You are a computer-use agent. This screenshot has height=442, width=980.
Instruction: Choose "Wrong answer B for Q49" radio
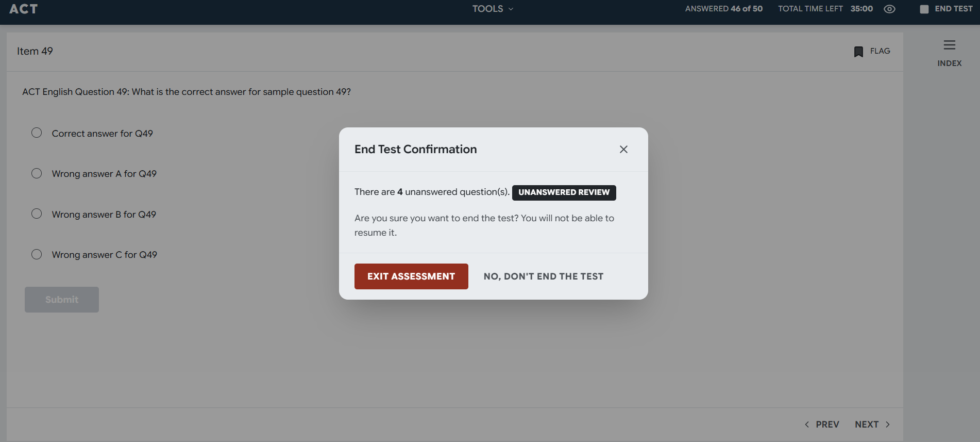coord(37,214)
